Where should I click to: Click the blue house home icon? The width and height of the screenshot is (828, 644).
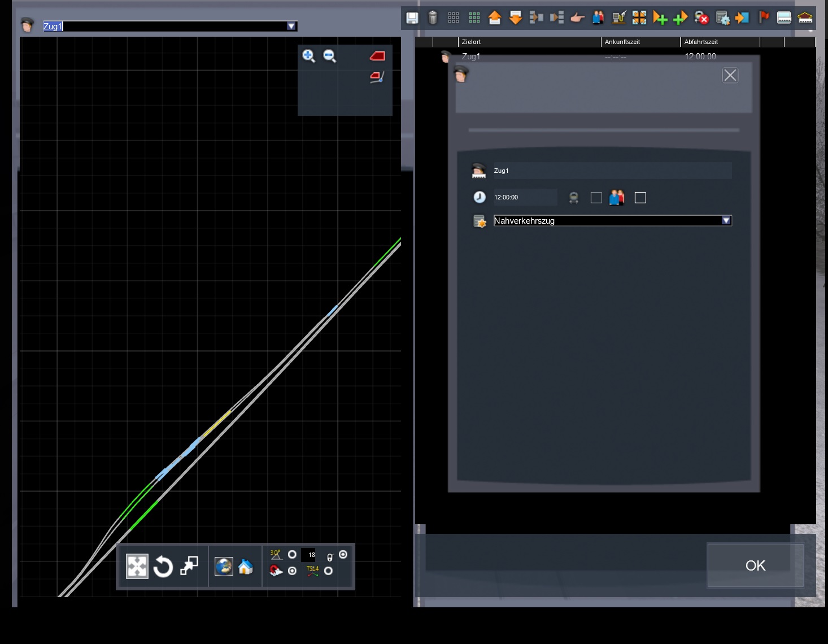click(x=245, y=567)
